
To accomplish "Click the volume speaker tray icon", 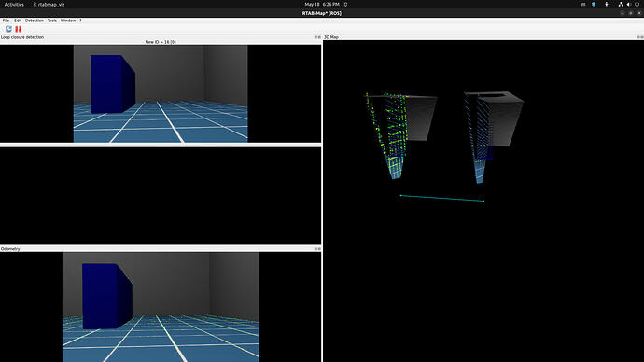I will 629,4.
